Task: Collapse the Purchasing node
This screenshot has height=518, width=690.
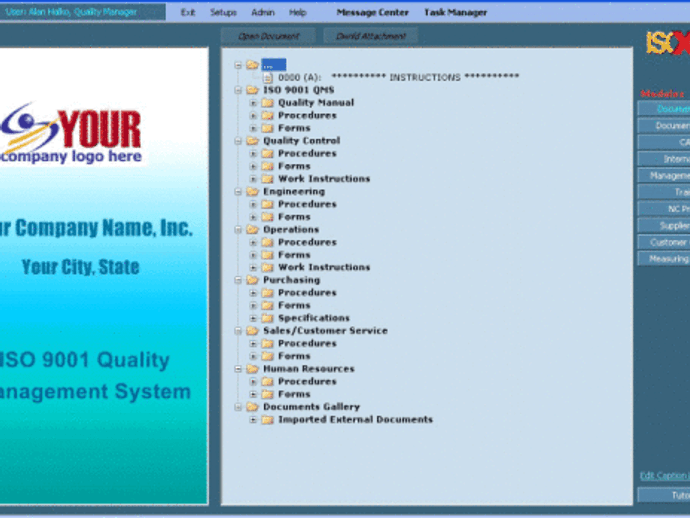Action: tap(238, 280)
